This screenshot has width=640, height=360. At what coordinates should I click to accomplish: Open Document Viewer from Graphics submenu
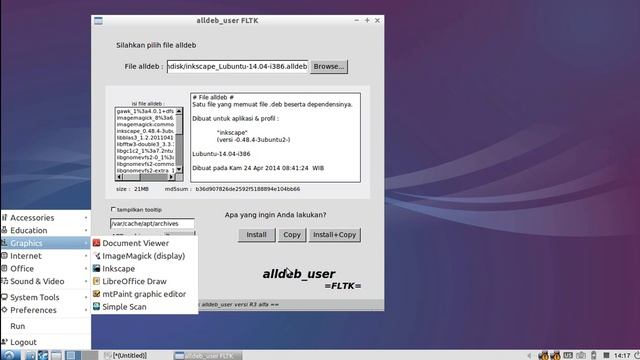144,243
